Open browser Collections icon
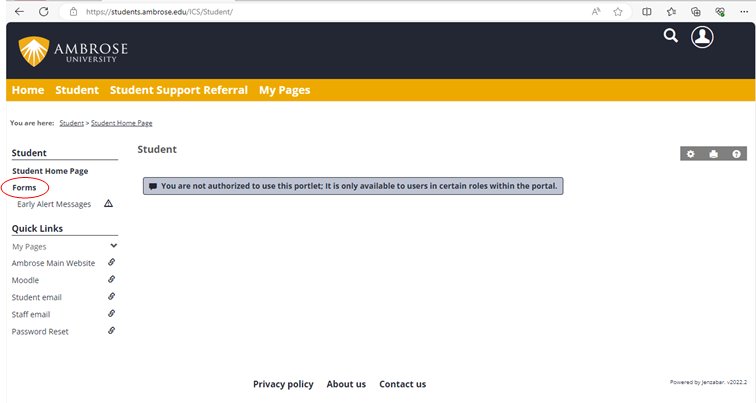This screenshot has width=756, height=403. [x=696, y=11]
